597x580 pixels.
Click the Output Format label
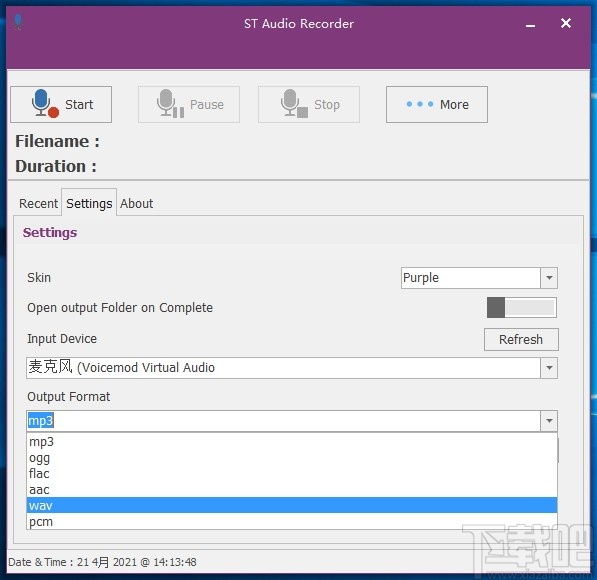click(x=69, y=397)
